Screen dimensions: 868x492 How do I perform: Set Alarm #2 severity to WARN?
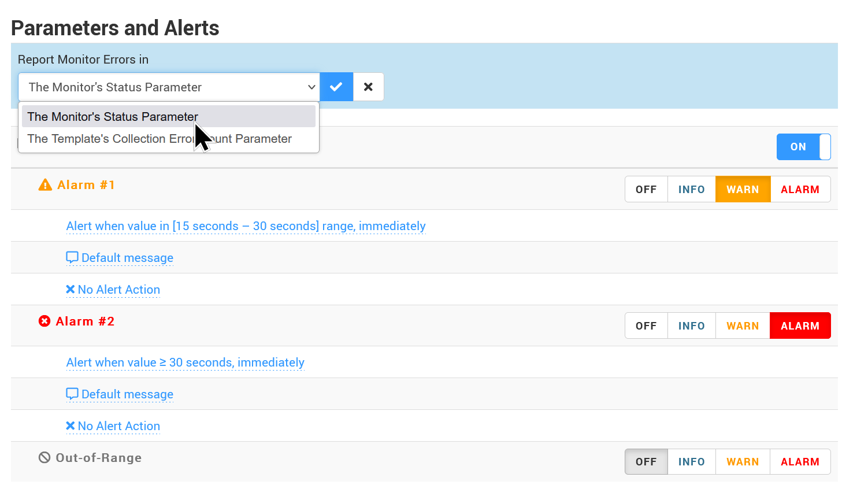(743, 326)
